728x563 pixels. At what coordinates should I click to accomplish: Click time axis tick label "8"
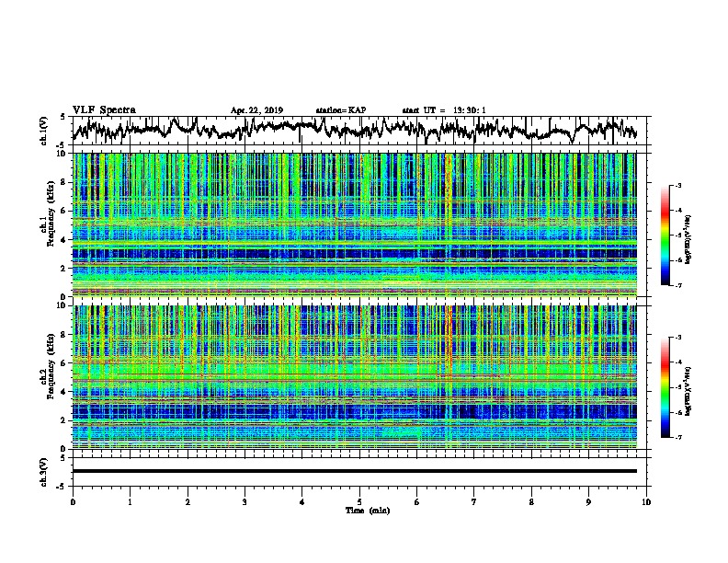click(531, 502)
